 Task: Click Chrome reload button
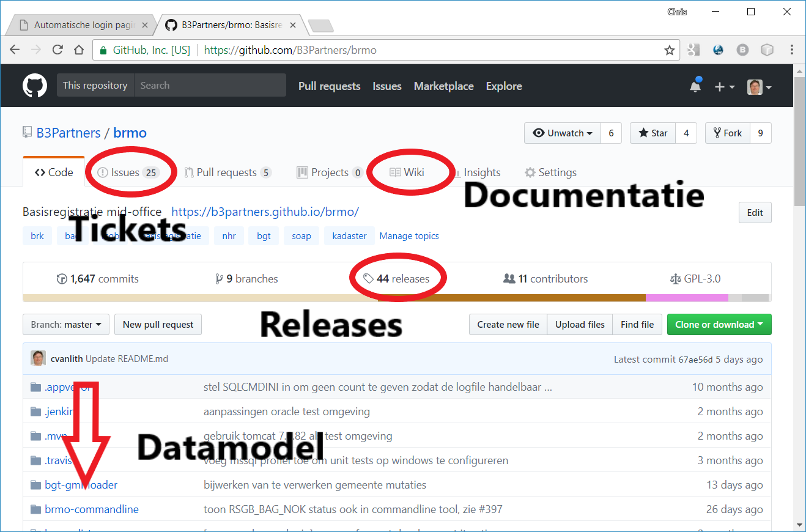click(57, 50)
